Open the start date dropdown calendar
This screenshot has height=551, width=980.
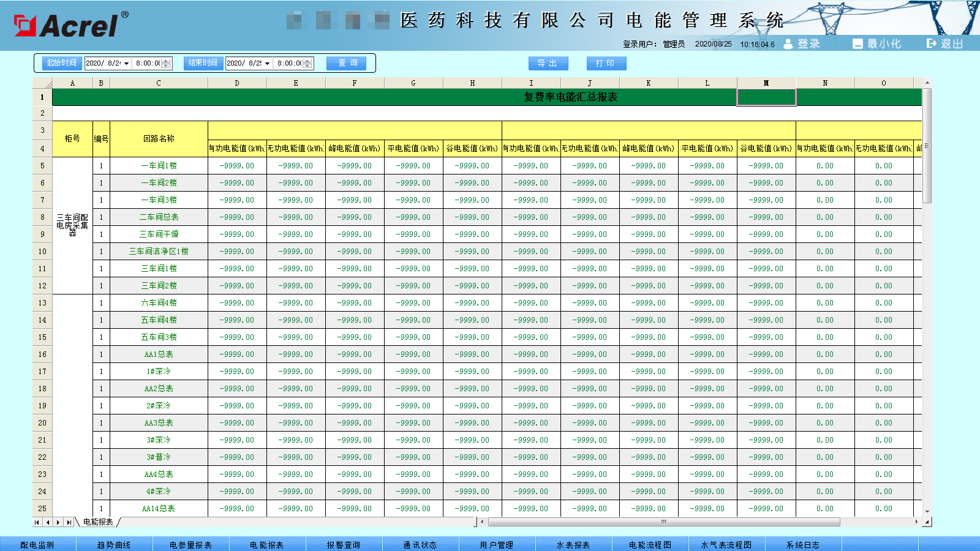pos(126,64)
